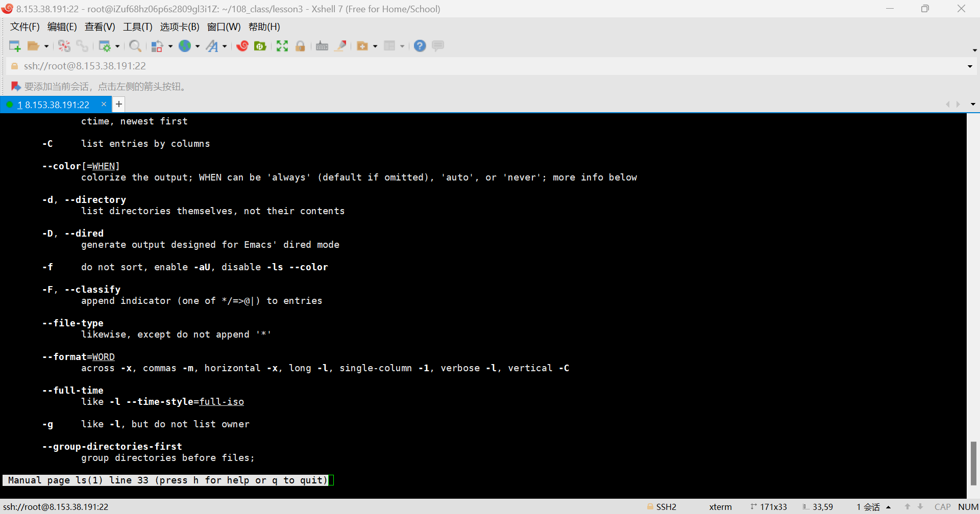Image resolution: width=980 pixels, height=514 pixels.
Task: Click the previous tab left arrow
Action: 948,105
